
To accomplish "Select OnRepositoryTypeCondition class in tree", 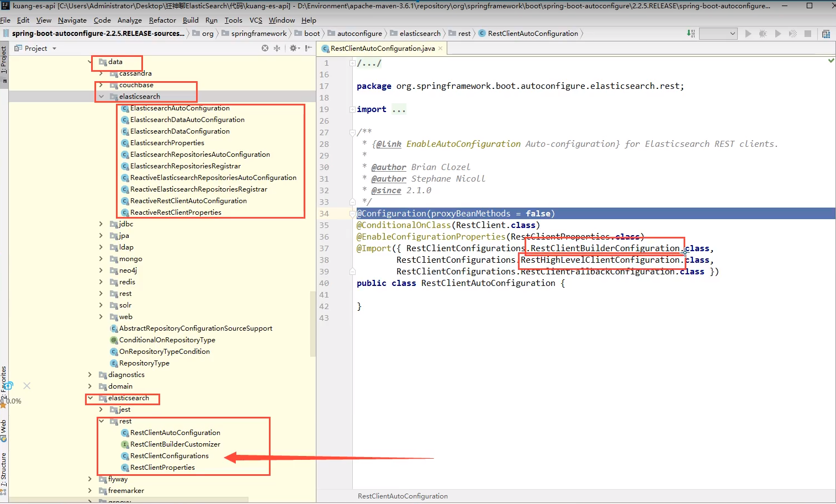I will (164, 352).
